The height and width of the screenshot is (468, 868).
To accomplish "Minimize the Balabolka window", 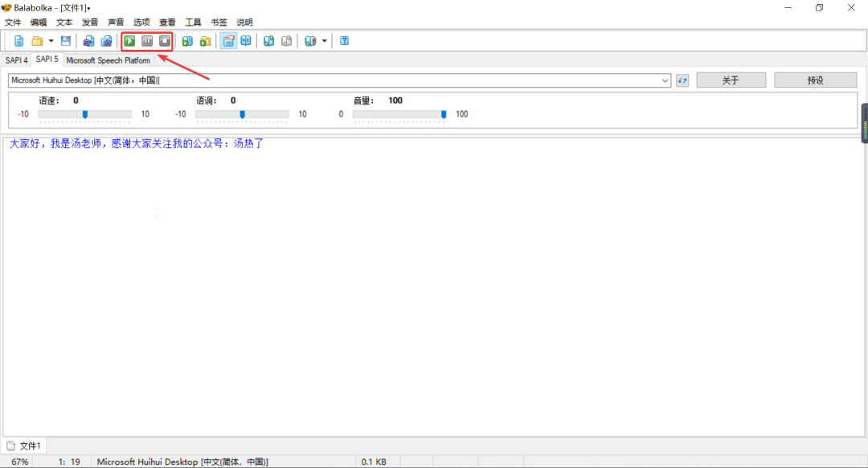I will [x=788, y=8].
